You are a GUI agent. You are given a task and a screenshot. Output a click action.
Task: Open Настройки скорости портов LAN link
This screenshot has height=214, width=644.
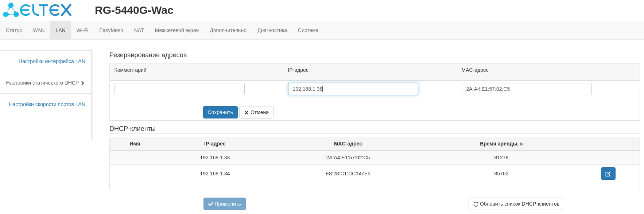tap(47, 104)
